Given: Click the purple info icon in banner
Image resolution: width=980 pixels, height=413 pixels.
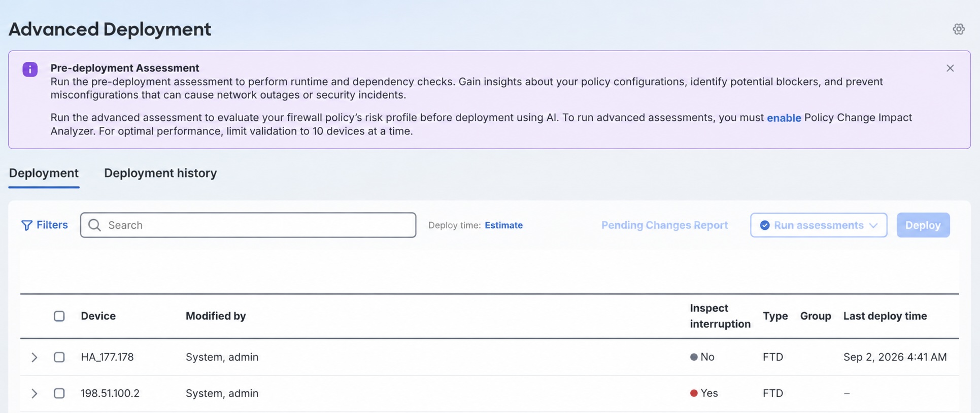Looking at the screenshot, I should (30, 69).
